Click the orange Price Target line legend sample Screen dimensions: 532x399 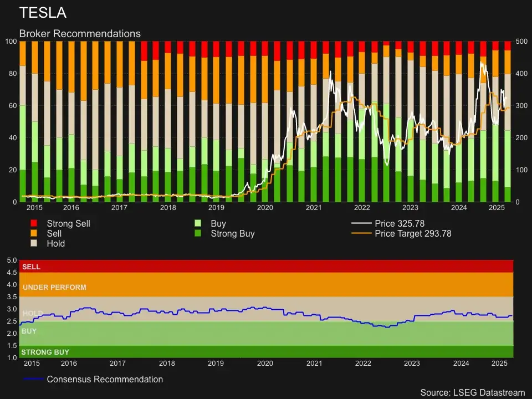[361, 233]
